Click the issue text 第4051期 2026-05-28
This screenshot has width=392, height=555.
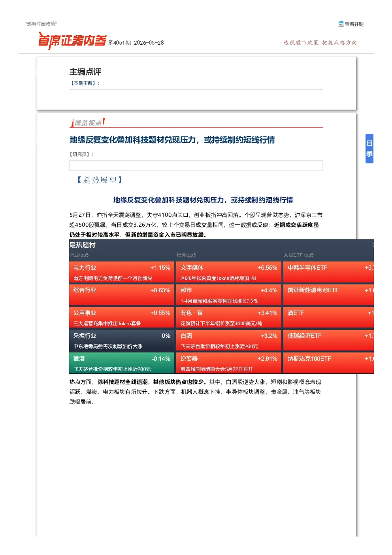pos(136,43)
